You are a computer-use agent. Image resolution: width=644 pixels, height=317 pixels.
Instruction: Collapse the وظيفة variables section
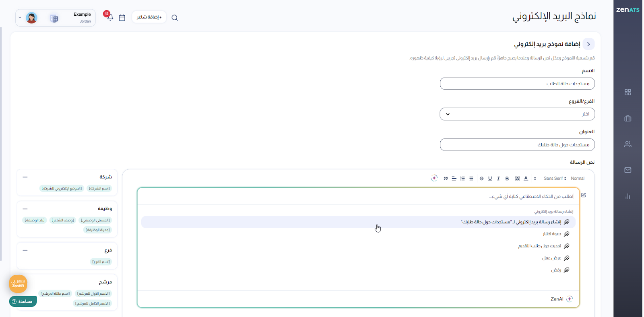click(x=25, y=209)
